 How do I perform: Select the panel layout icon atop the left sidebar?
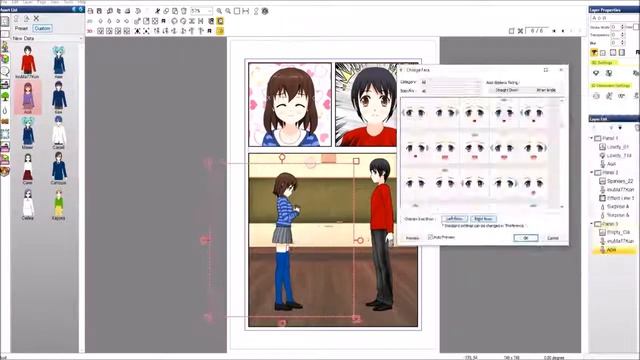point(5,21)
